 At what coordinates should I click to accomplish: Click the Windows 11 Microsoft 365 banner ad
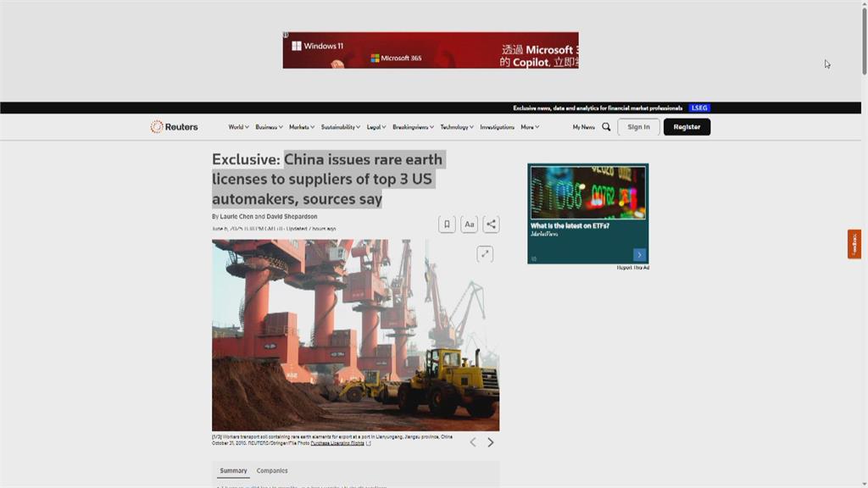click(431, 51)
